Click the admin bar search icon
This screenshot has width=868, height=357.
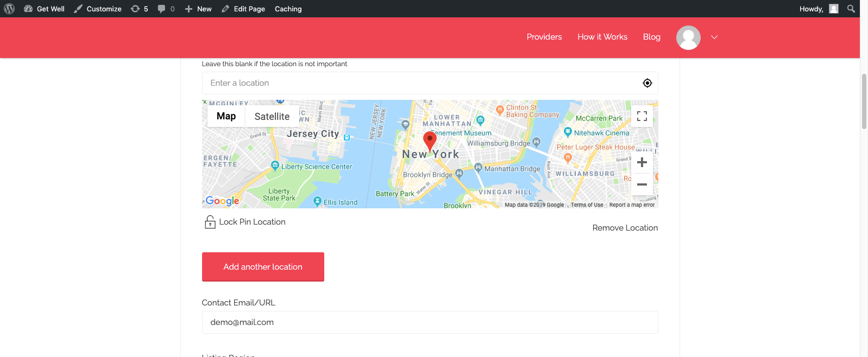[x=851, y=9]
